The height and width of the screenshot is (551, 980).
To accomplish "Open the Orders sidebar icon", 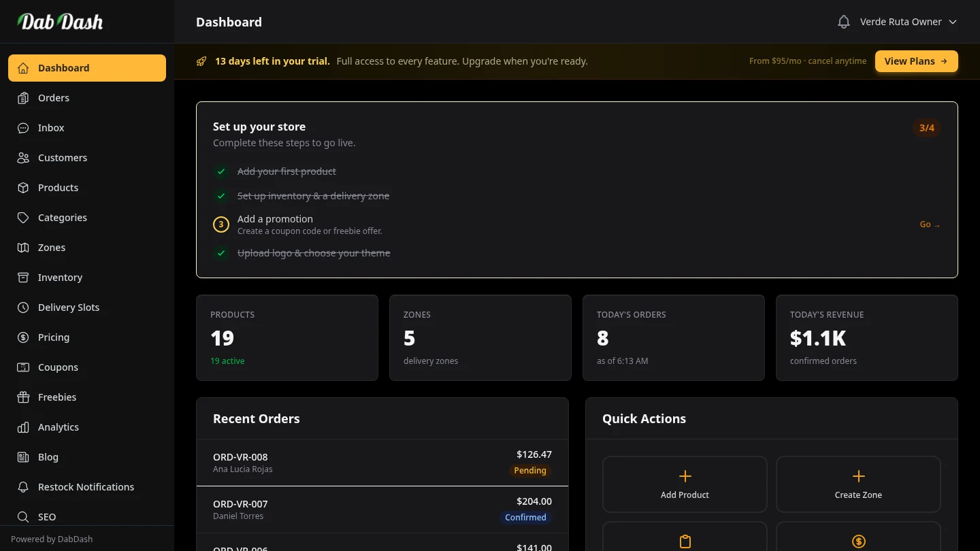I will point(23,98).
